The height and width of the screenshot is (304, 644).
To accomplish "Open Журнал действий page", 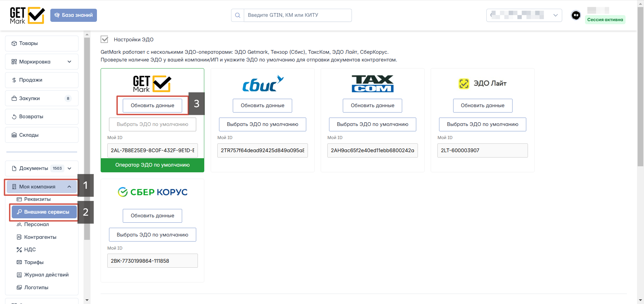I will pos(46,275).
